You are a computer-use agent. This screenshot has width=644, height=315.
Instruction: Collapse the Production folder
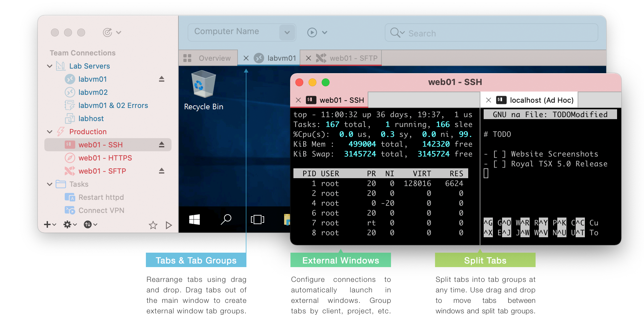coord(50,132)
